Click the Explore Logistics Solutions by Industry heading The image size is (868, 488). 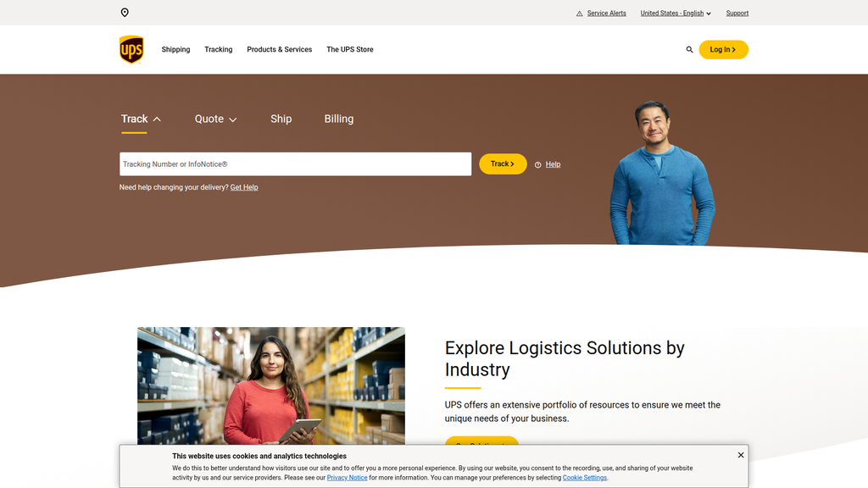[x=565, y=358]
